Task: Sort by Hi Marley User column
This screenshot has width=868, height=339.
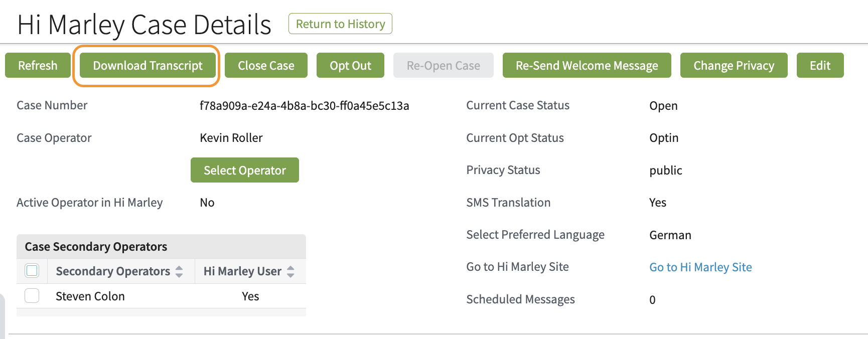Action: coord(242,271)
